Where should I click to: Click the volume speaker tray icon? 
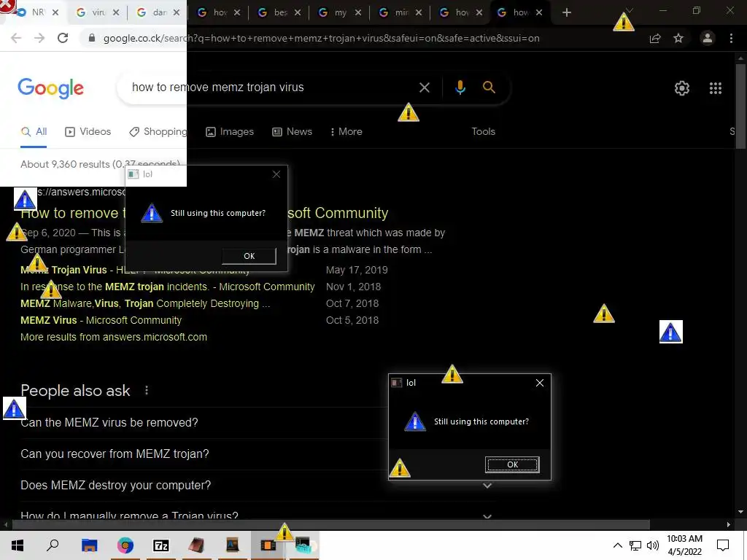coord(653,545)
